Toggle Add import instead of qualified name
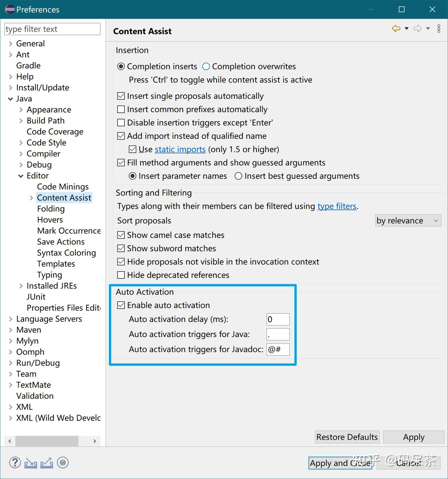Screen dimensions: 448x479 121,136
